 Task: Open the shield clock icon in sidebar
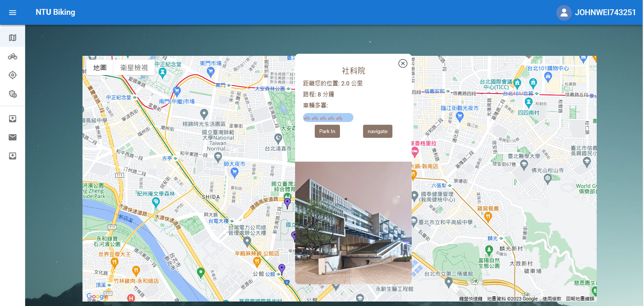click(13, 94)
